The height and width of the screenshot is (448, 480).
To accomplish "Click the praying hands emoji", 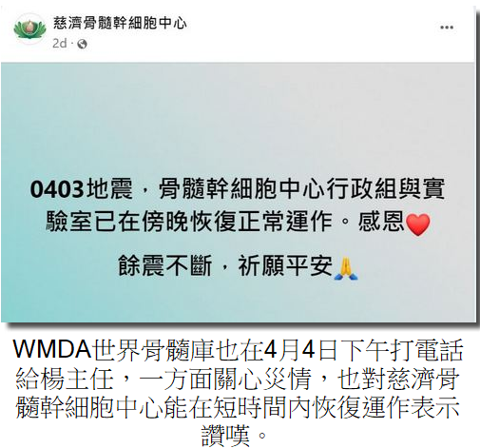I will tap(346, 268).
